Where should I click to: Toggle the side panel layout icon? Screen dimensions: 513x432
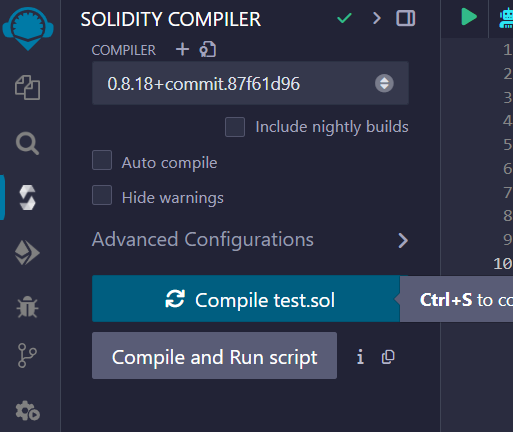pos(406,18)
